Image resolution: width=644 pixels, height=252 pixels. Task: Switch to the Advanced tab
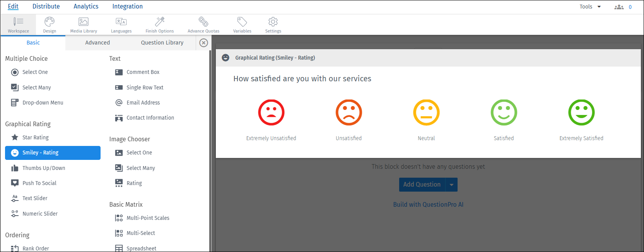pos(97,43)
